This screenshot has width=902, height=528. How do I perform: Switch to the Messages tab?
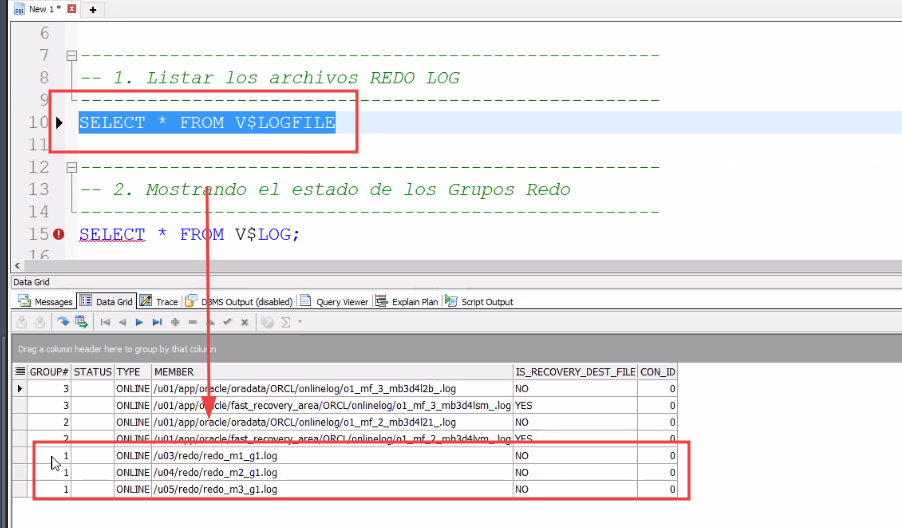[46, 301]
